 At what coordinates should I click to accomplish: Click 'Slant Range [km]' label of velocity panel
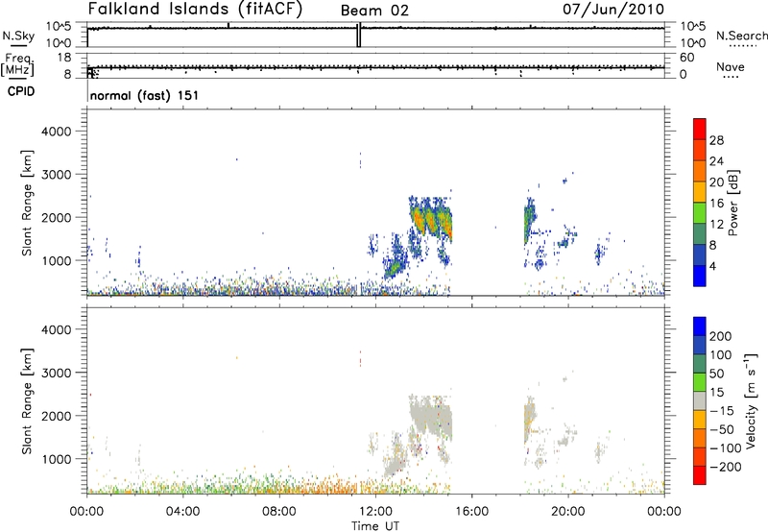pos(27,400)
